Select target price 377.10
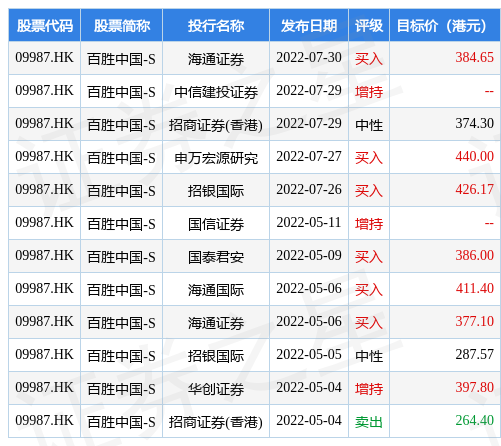 click(x=475, y=321)
